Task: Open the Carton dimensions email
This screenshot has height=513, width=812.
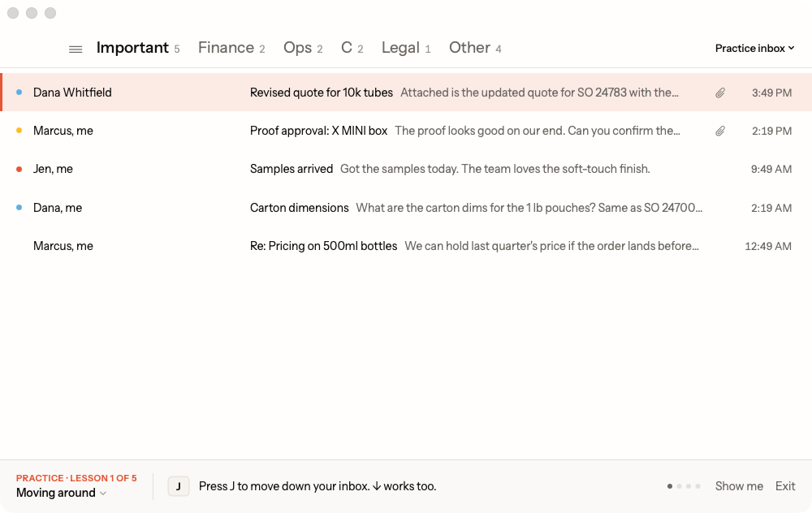Action: coord(406,208)
